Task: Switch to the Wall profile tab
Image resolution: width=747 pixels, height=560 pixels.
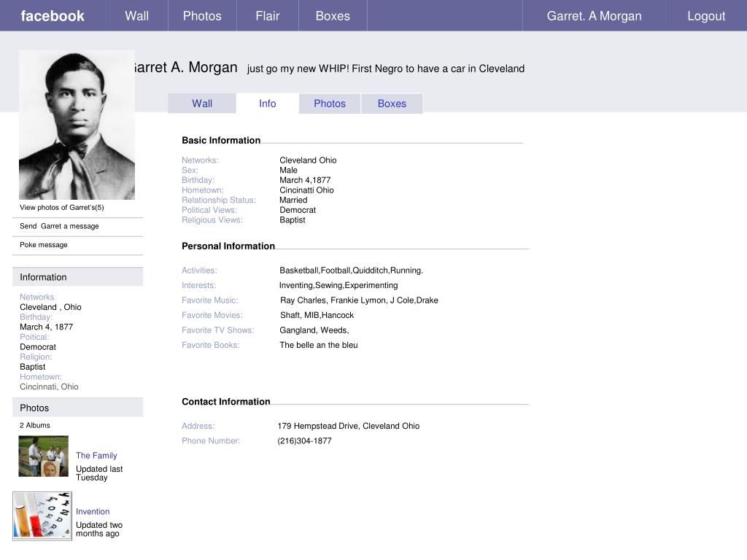Action: [202, 104]
